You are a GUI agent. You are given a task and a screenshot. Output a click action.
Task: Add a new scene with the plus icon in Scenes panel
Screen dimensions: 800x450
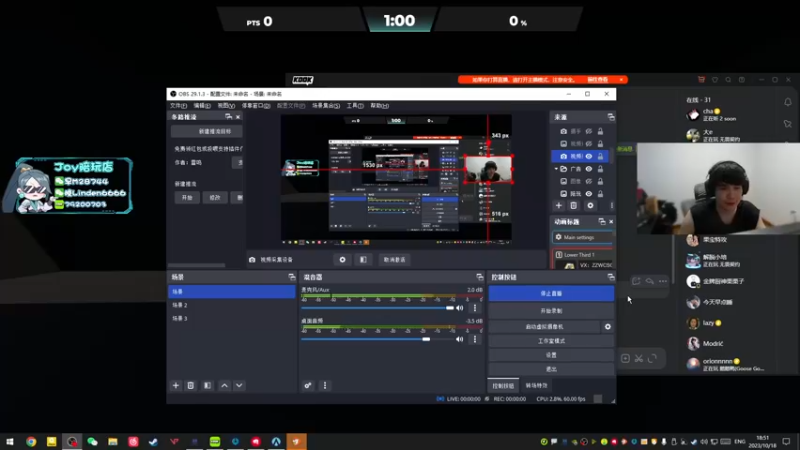[x=176, y=386]
